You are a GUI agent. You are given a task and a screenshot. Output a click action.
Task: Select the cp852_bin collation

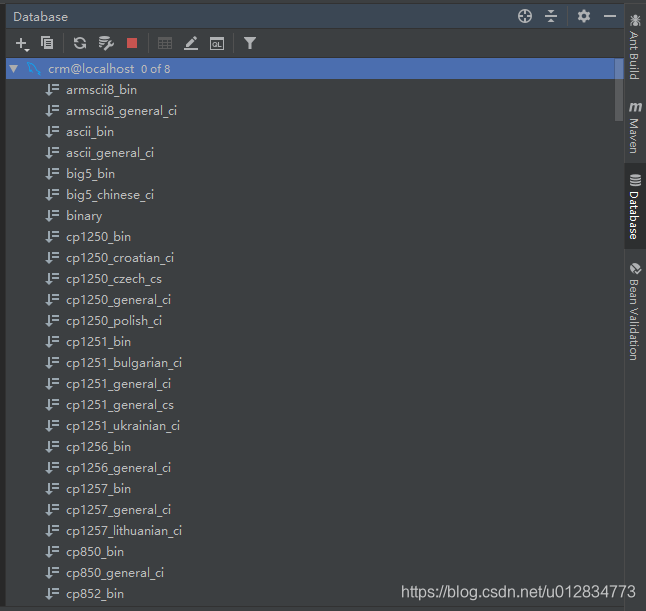(95, 594)
